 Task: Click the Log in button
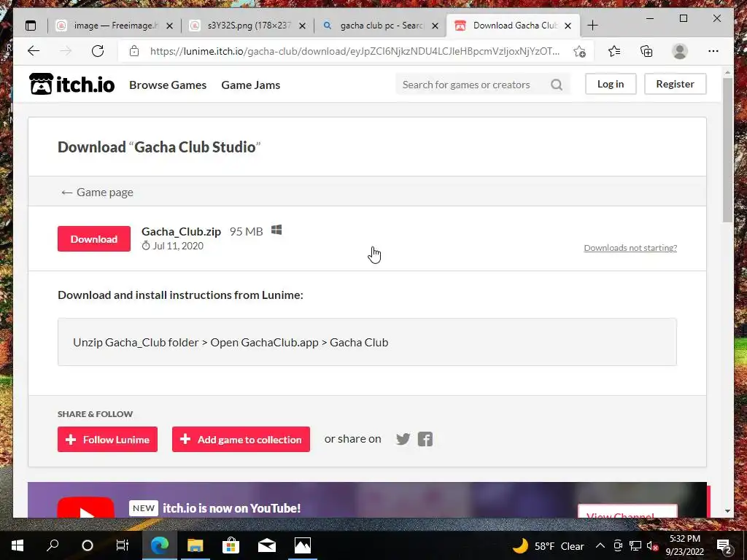coord(611,84)
